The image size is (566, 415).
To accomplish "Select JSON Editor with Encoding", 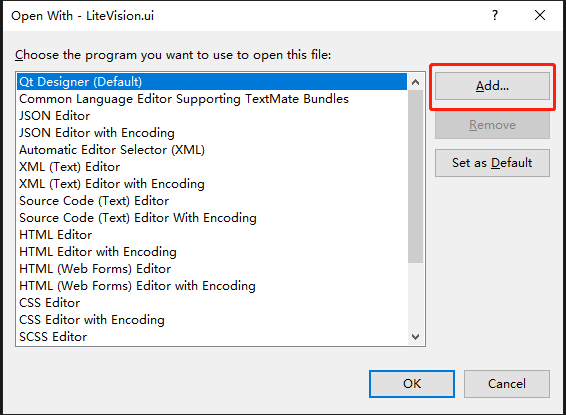I will tap(212, 132).
